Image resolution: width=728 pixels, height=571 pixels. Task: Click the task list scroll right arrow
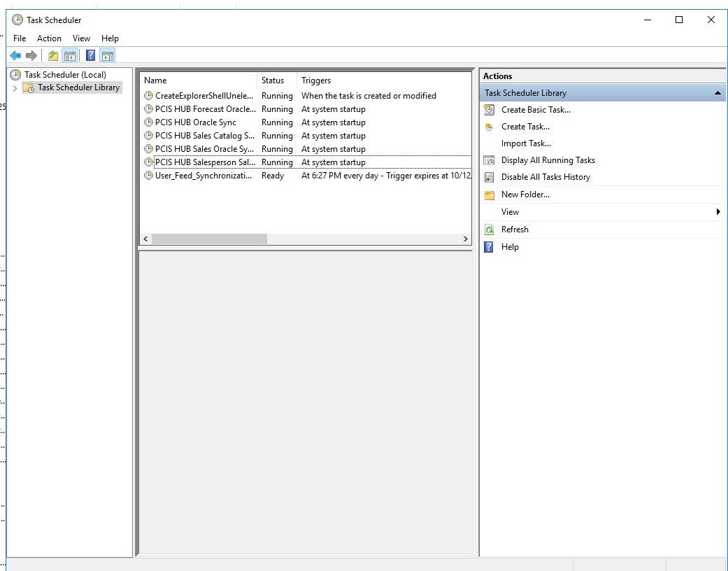[x=465, y=239]
